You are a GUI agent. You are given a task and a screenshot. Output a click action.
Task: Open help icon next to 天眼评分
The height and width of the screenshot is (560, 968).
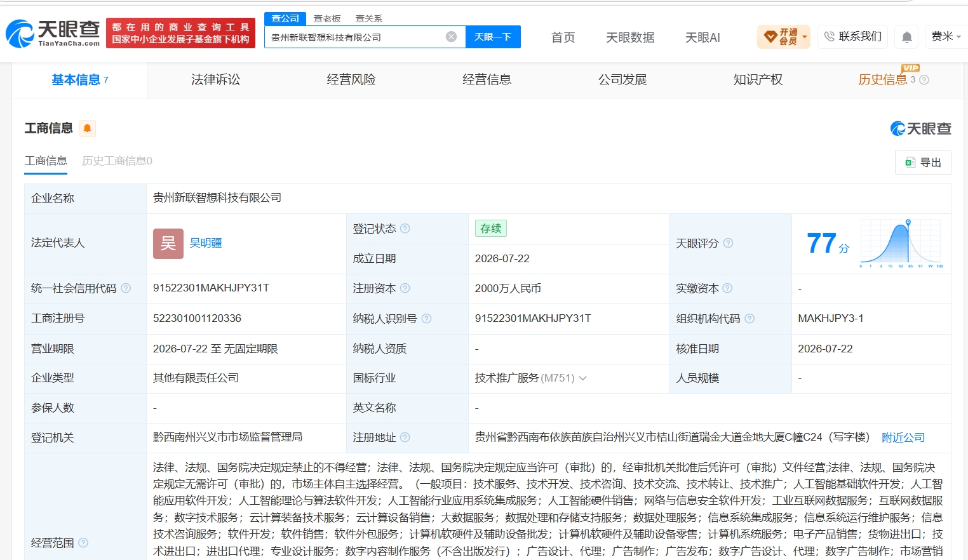(728, 243)
